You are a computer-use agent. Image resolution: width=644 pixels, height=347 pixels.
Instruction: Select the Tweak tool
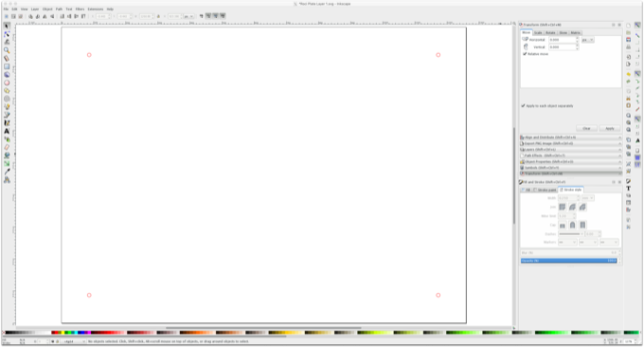tap(7, 42)
